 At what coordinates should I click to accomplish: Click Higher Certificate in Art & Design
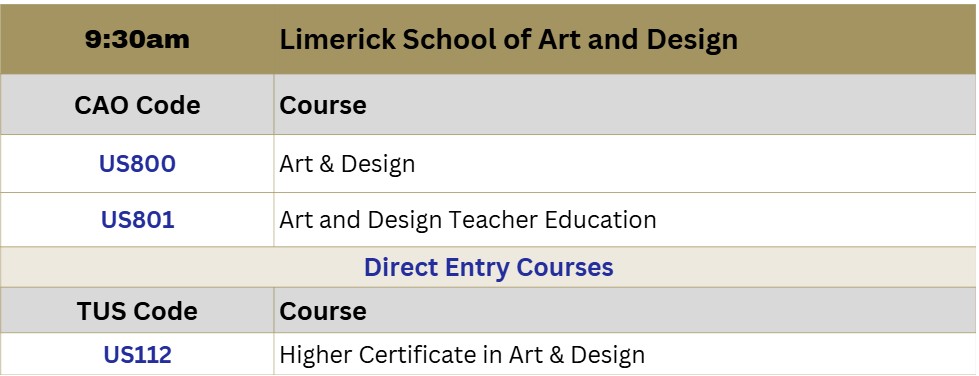pos(462,355)
